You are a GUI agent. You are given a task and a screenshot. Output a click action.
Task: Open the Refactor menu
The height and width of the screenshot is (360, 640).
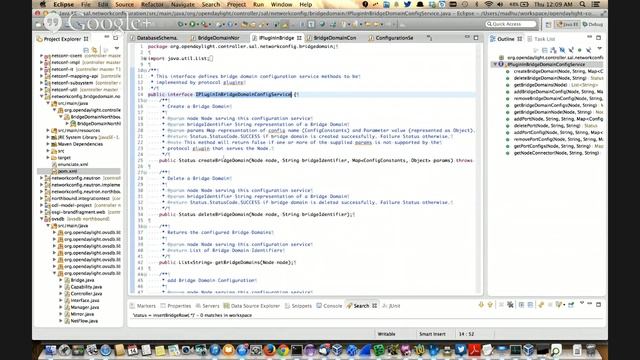[152, 4]
